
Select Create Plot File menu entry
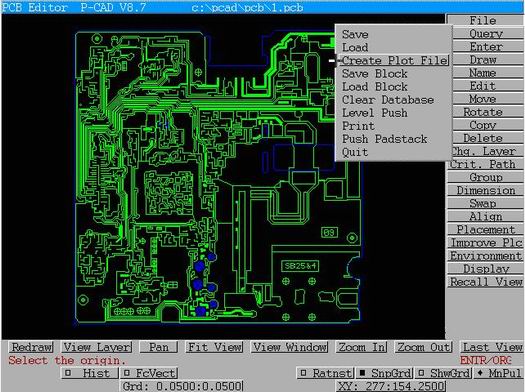[x=394, y=61]
